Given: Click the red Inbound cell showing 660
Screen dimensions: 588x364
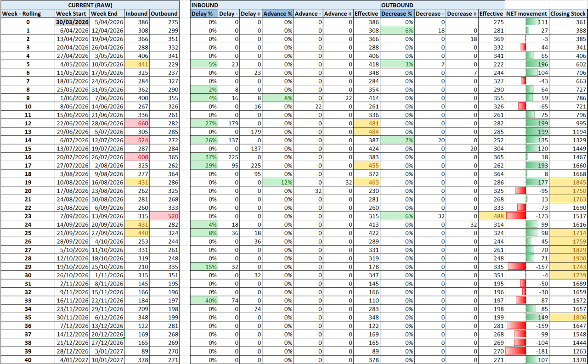Looking at the screenshot, I should click(x=136, y=123).
